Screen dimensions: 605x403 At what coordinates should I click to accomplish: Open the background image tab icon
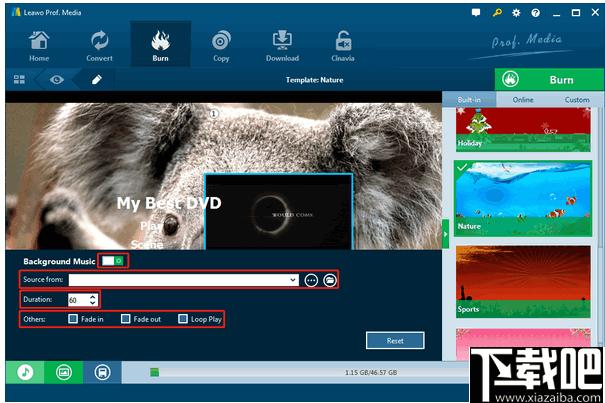click(x=64, y=372)
